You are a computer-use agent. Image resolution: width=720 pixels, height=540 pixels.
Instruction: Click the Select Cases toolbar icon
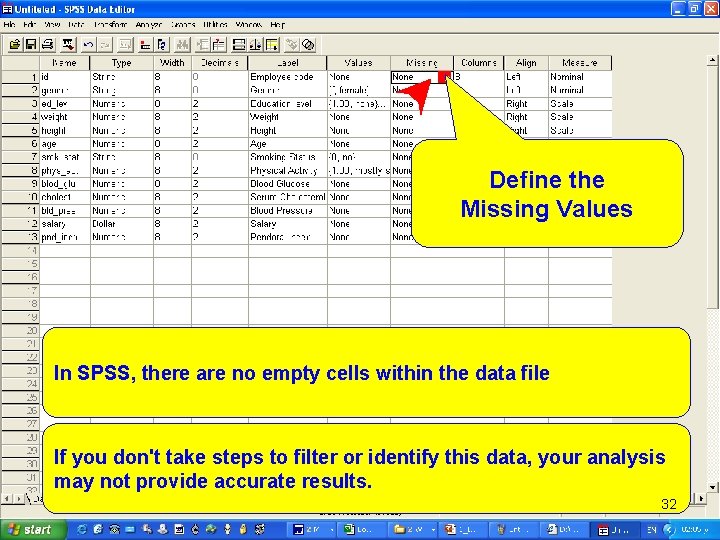(x=272, y=45)
